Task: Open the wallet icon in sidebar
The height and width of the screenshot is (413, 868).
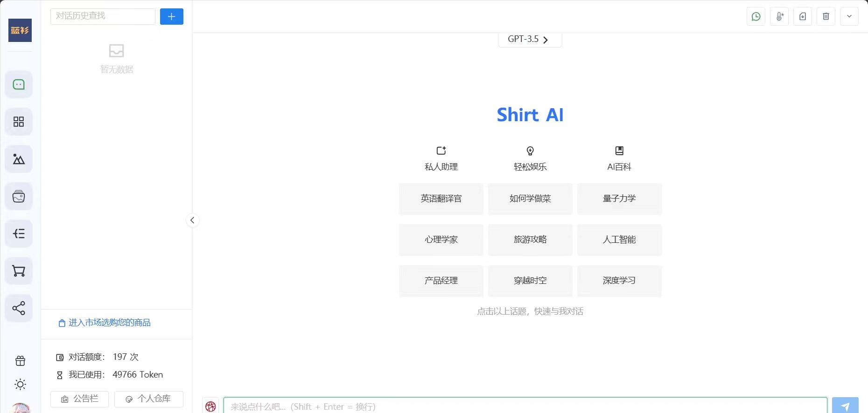Action: (x=19, y=196)
